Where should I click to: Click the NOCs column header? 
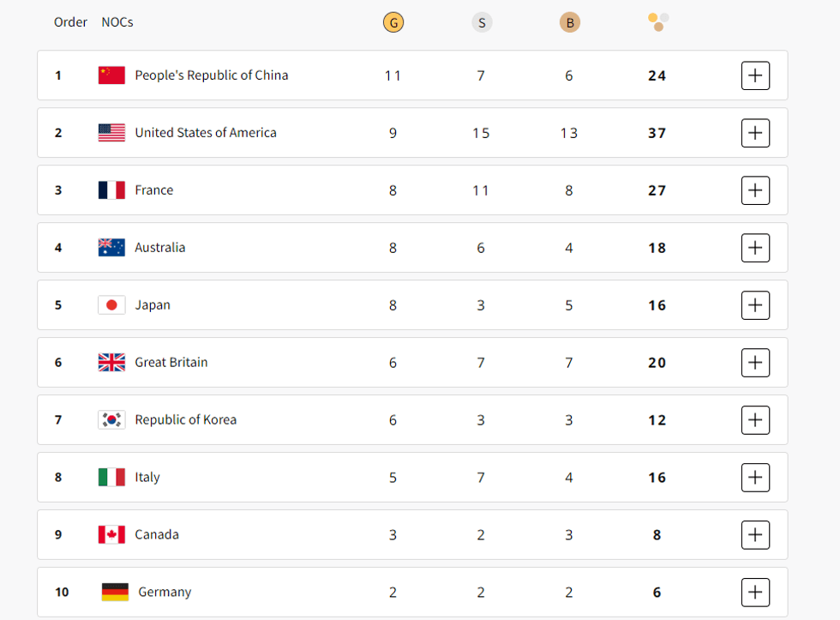[117, 22]
